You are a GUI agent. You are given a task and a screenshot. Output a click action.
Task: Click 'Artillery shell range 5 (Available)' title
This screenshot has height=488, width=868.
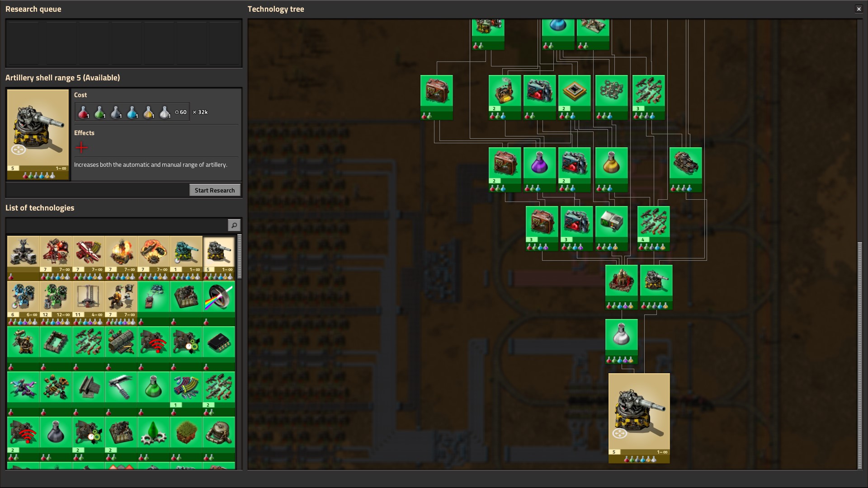click(63, 78)
